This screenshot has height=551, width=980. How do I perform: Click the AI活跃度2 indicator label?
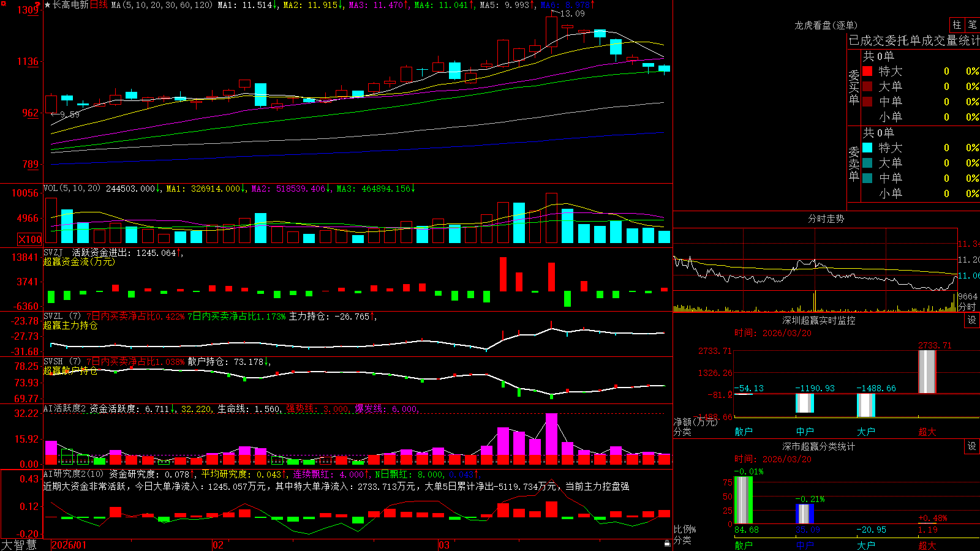click(x=65, y=408)
